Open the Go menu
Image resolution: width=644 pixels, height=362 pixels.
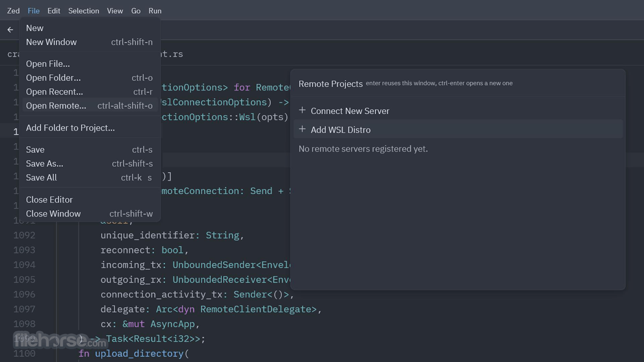(x=136, y=11)
